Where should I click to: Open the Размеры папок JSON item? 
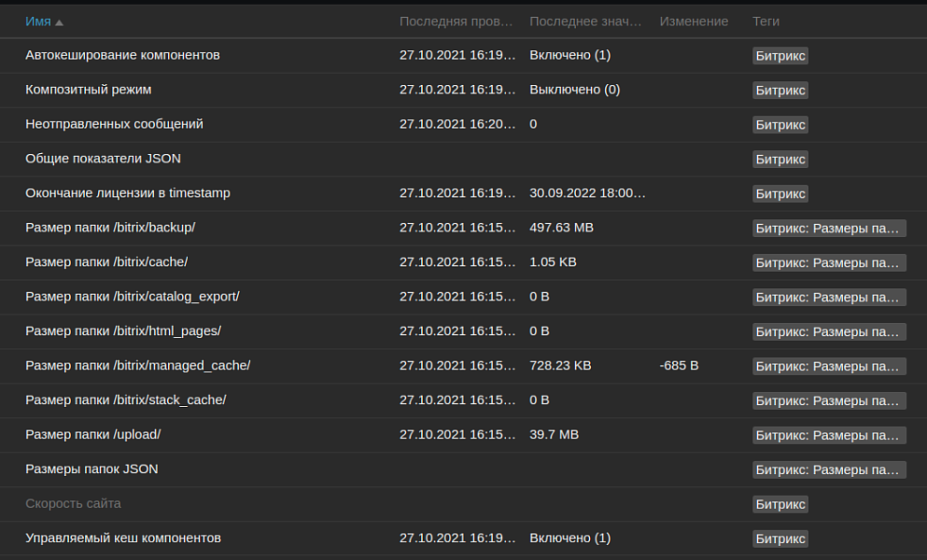92,469
